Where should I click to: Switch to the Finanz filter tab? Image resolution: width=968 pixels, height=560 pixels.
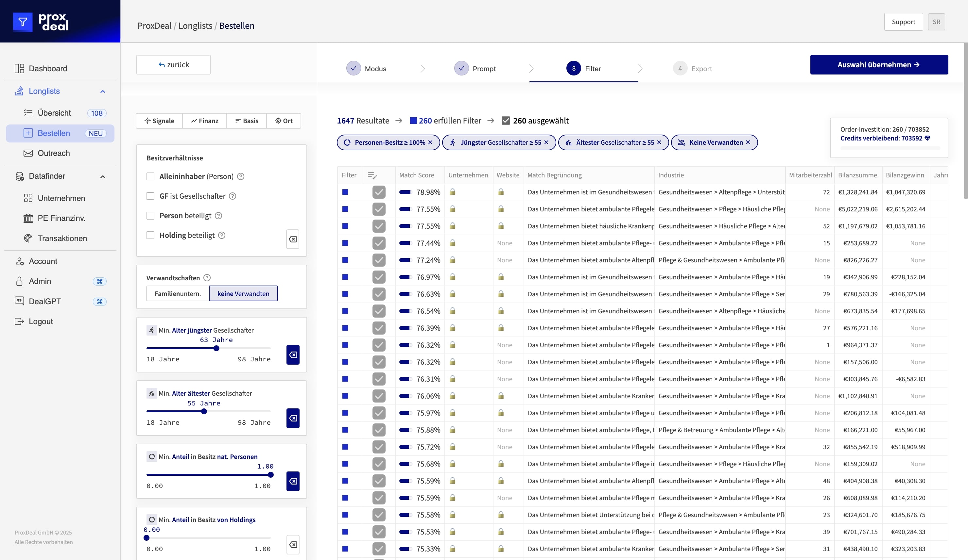[x=204, y=121]
